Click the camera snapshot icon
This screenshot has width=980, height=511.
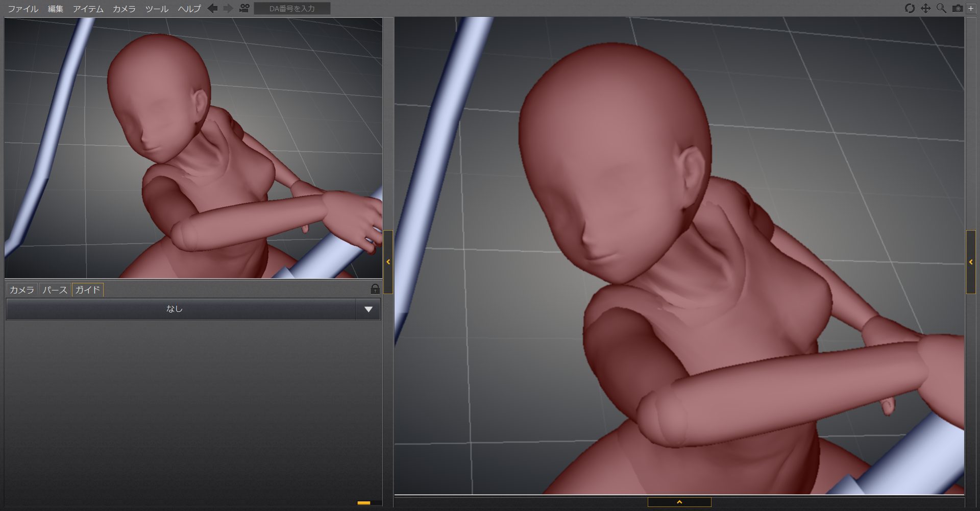point(958,8)
